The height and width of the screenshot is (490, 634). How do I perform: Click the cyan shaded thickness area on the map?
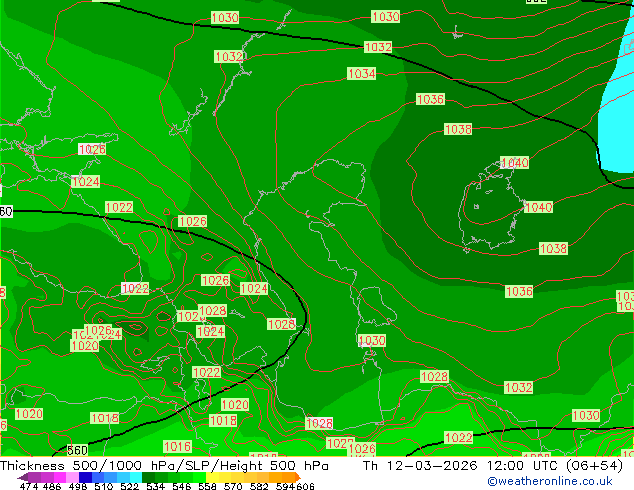(x=615, y=121)
